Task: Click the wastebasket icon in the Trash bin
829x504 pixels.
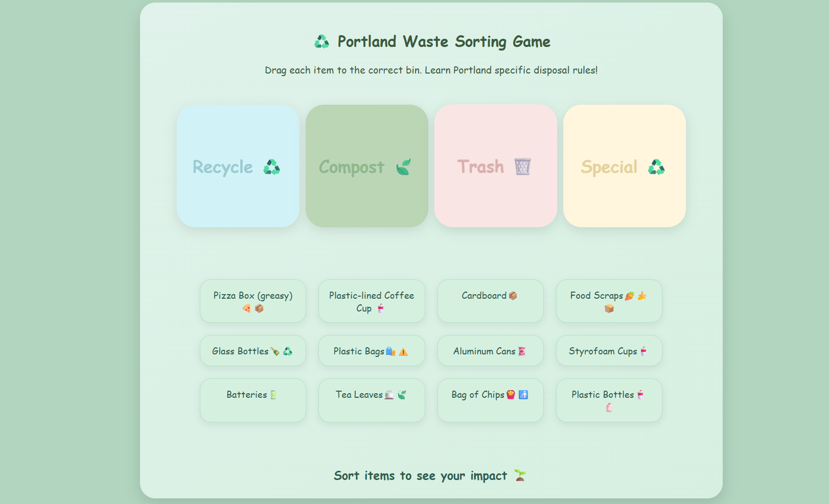Action: [x=522, y=166]
